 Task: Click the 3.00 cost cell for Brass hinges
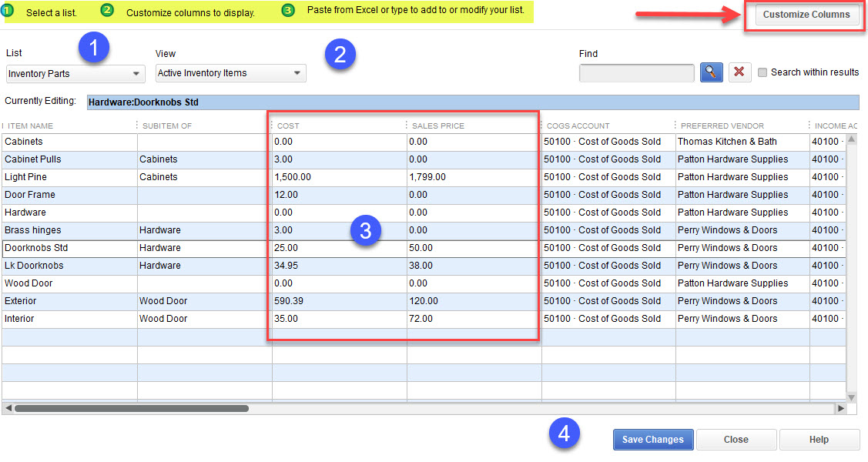point(340,230)
